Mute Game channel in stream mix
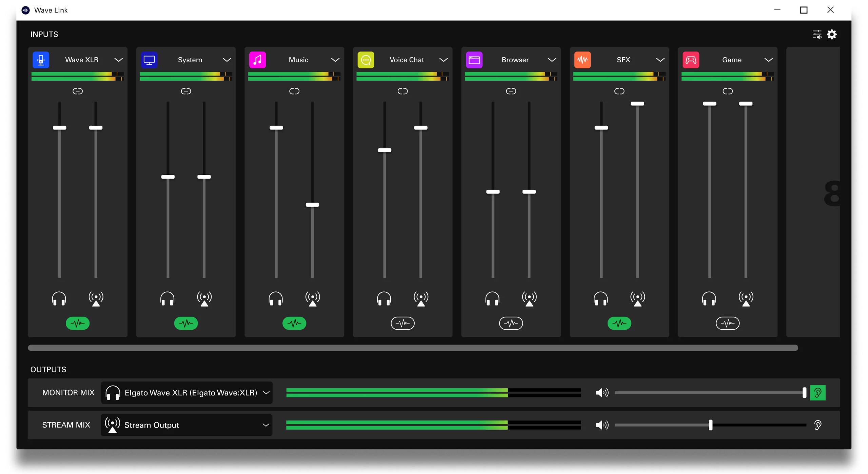The width and height of the screenshot is (868, 474). (x=746, y=299)
